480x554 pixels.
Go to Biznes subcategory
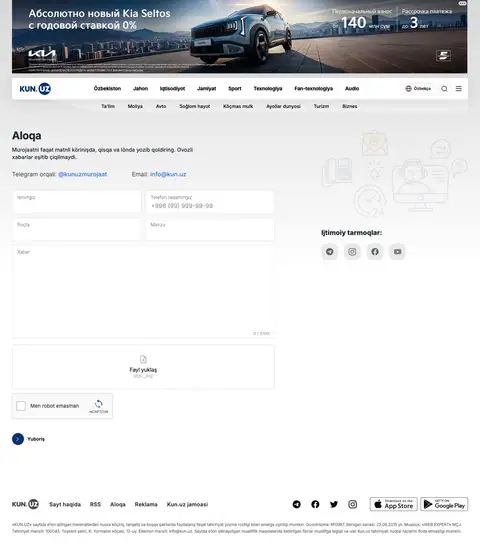pos(350,106)
